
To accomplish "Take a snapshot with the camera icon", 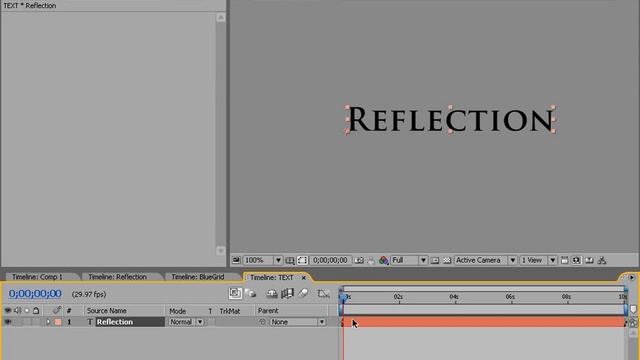I will coord(359,260).
